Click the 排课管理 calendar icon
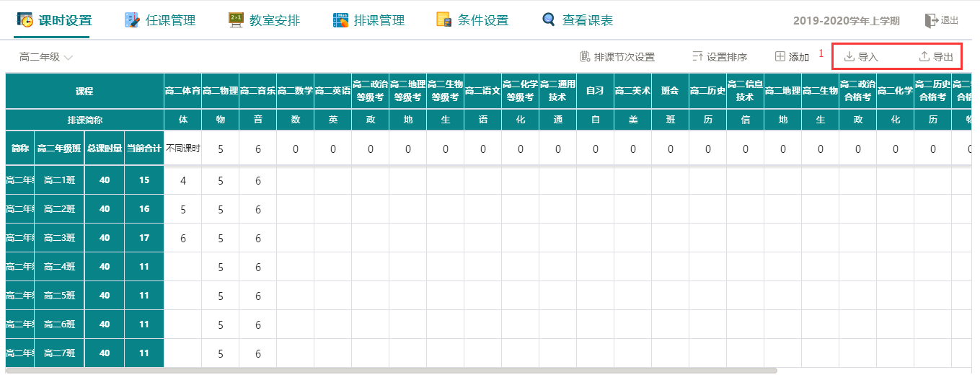Screen dimensions: 980x380 [340, 20]
